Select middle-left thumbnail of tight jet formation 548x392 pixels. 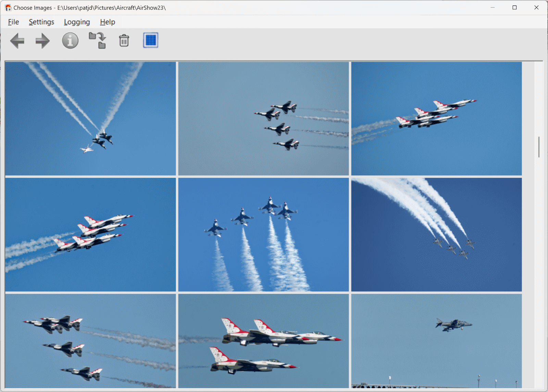[x=90, y=235]
